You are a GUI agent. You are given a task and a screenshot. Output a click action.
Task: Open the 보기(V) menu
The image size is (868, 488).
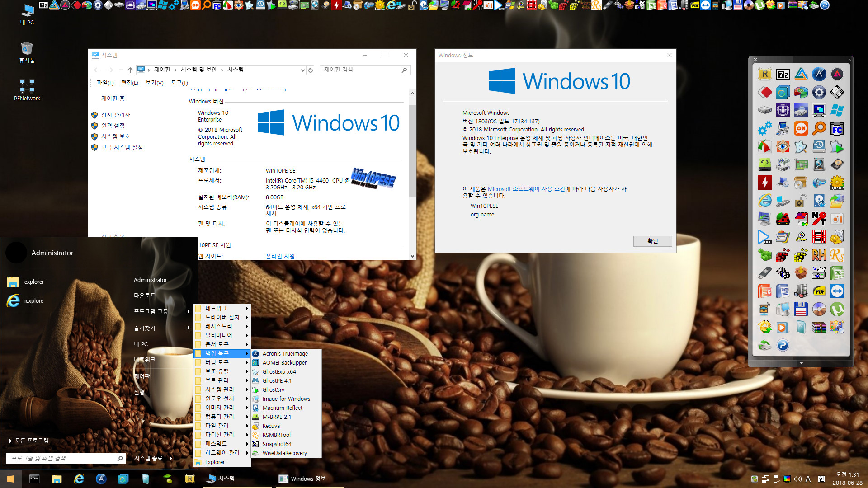155,83
